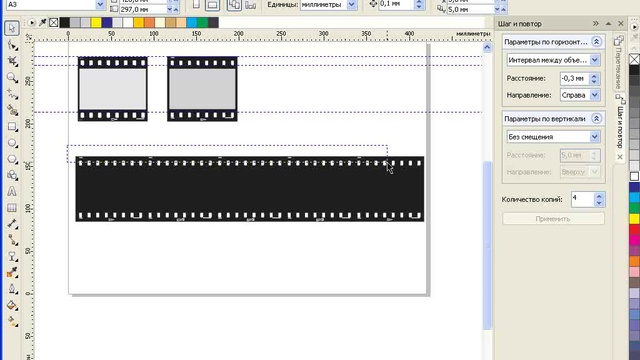Viewport: 640px width, 360px height.
Task: Select the Interactive effects glass tool
Action: pos(12,257)
